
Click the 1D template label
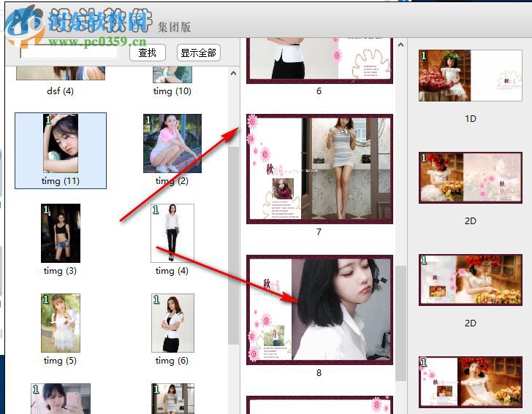[471, 119]
